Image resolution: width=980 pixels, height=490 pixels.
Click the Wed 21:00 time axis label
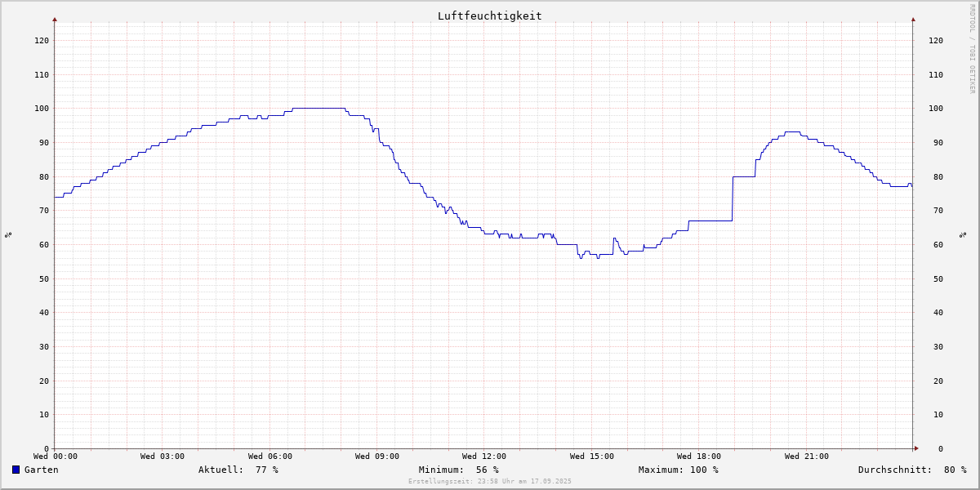click(806, 457)
